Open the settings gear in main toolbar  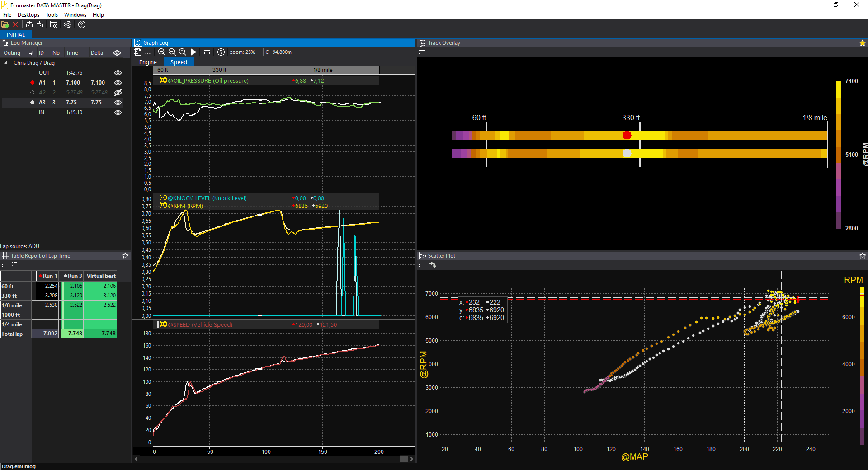tap(68, 25)
